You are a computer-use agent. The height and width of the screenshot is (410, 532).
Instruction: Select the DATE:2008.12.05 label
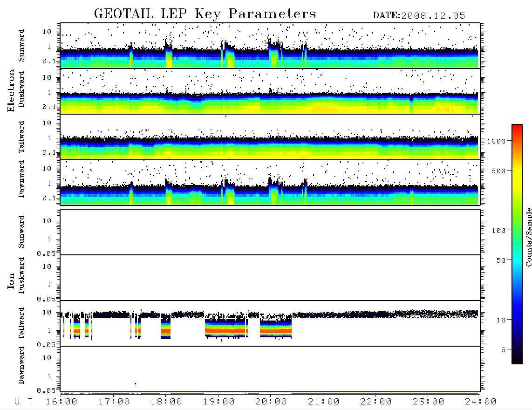click(x=419, y=16)
